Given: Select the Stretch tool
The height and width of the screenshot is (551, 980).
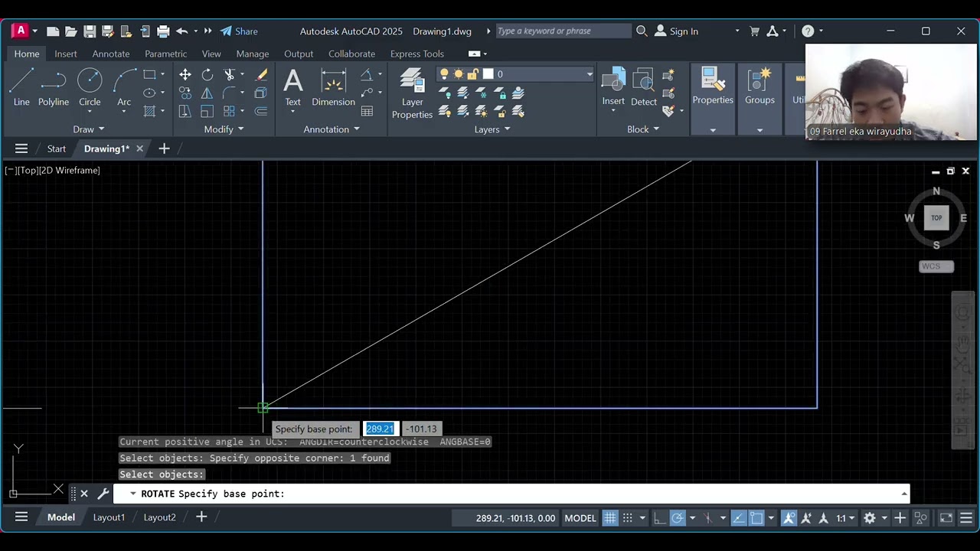Looking at the screenshot, I should 185,111.
